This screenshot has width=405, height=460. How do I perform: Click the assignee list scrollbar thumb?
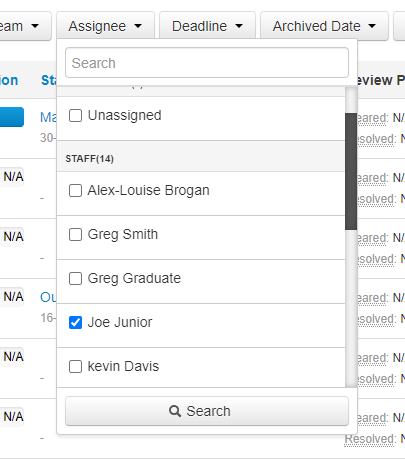351,171
